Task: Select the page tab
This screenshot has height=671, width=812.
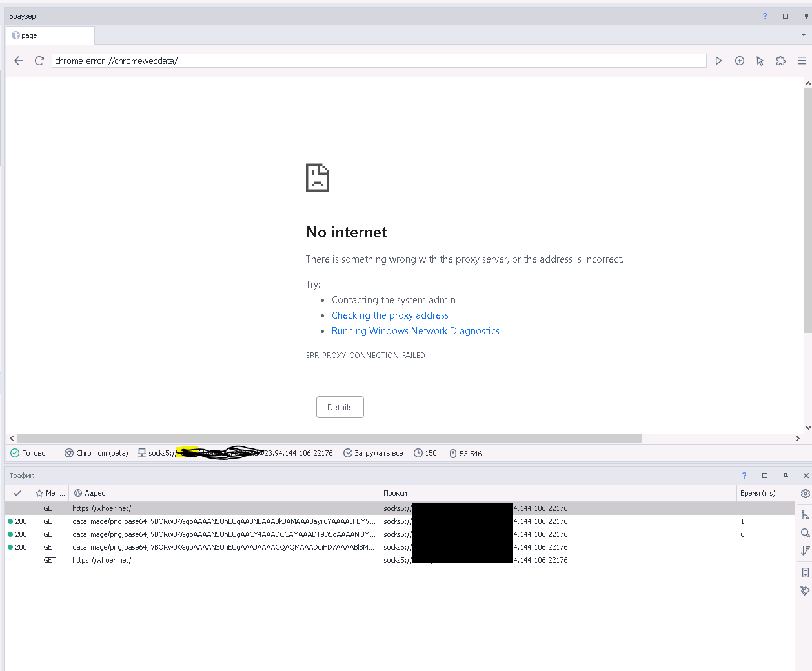Action: [50, 35]
